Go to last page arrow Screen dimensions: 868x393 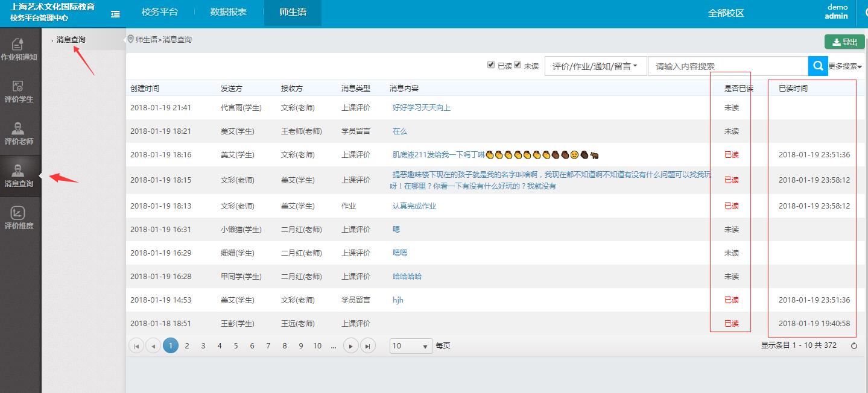tap(367, 346)
